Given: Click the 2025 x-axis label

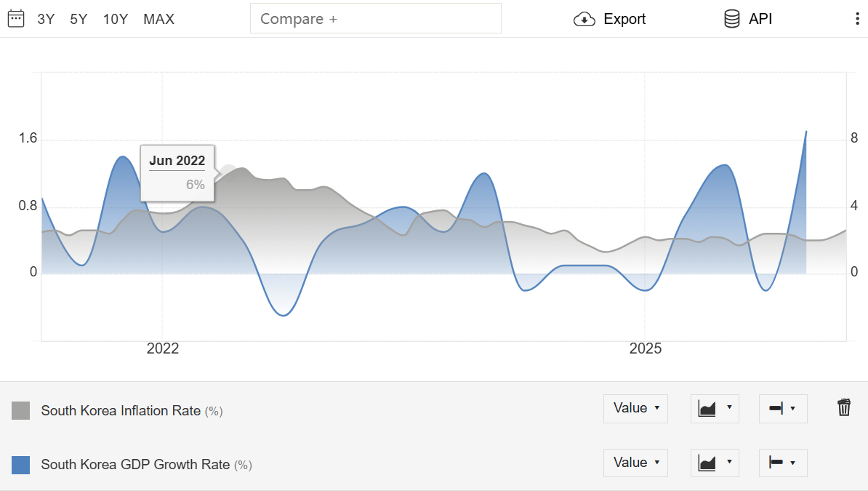Looking at the screenshot, I should (646, 348).
